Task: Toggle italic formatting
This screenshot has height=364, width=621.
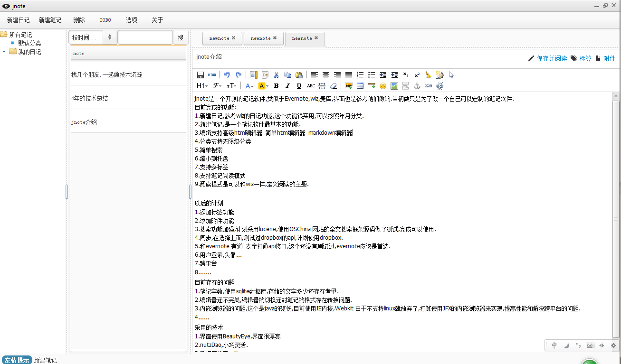Action: [287, 86]
